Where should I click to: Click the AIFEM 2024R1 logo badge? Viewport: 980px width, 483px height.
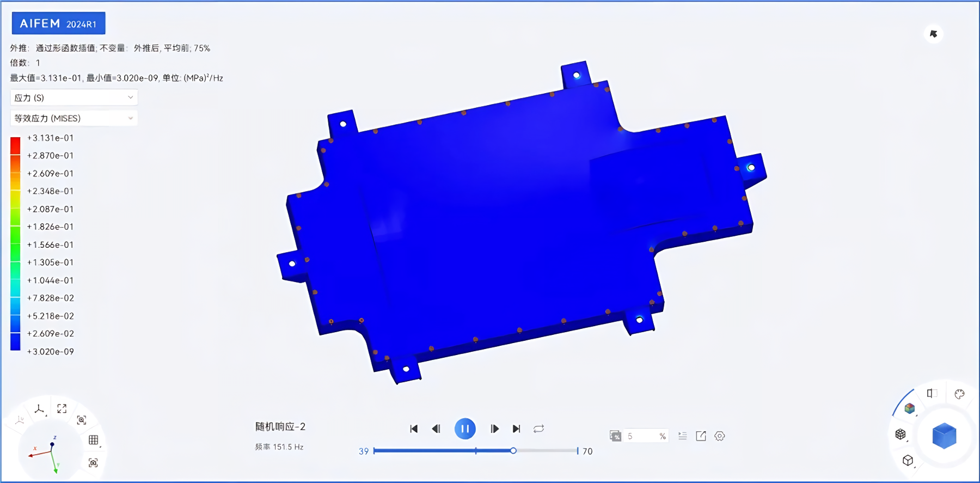pos(58,23)
